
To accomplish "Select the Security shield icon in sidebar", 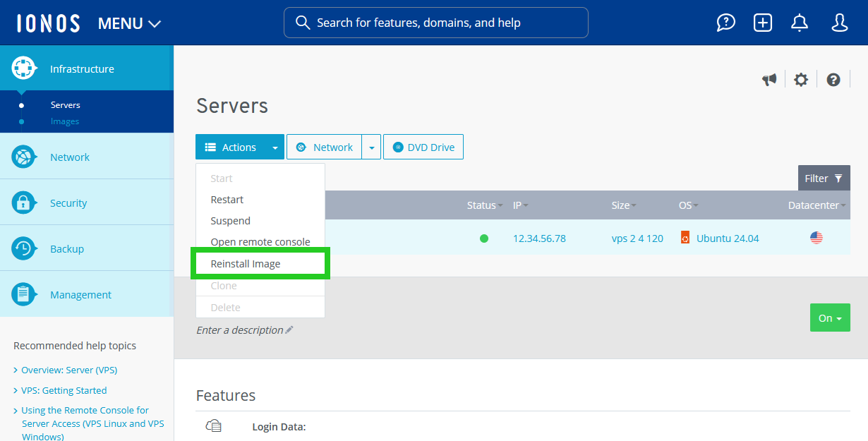I will point(23,202).
